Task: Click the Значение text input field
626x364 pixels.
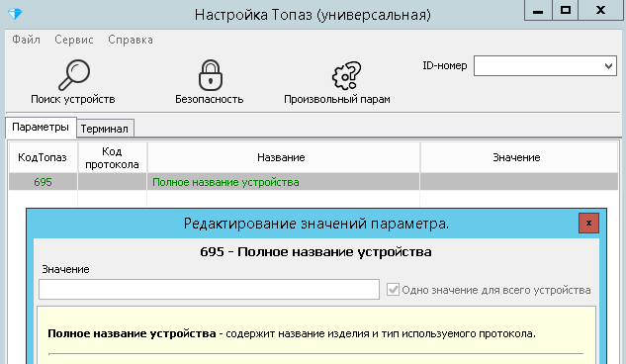Action: tap(210, 290)
